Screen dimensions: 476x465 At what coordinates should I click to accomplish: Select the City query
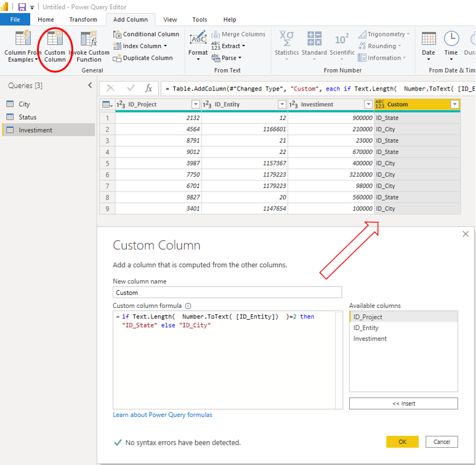tap(49, 104)
